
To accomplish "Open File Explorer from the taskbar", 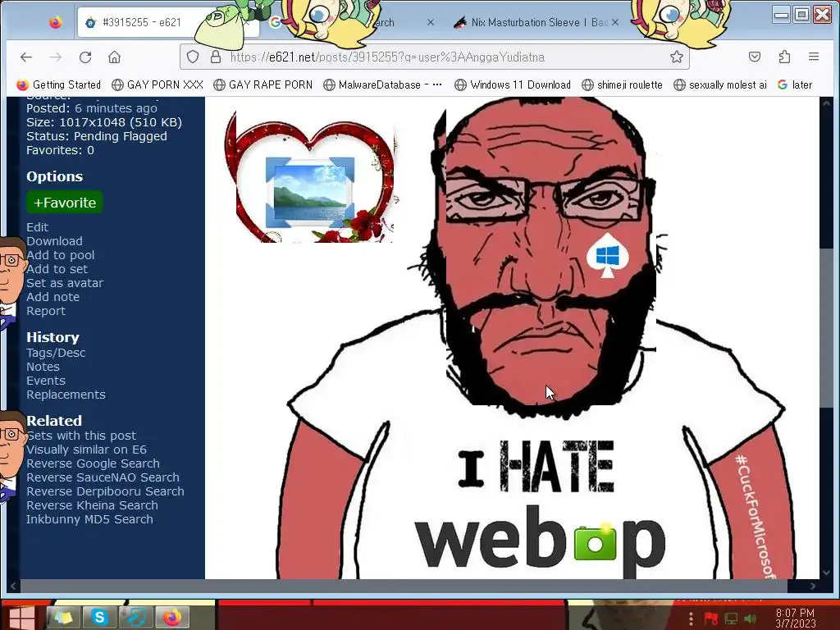I will pyautogui.click(x=63, y=617).
